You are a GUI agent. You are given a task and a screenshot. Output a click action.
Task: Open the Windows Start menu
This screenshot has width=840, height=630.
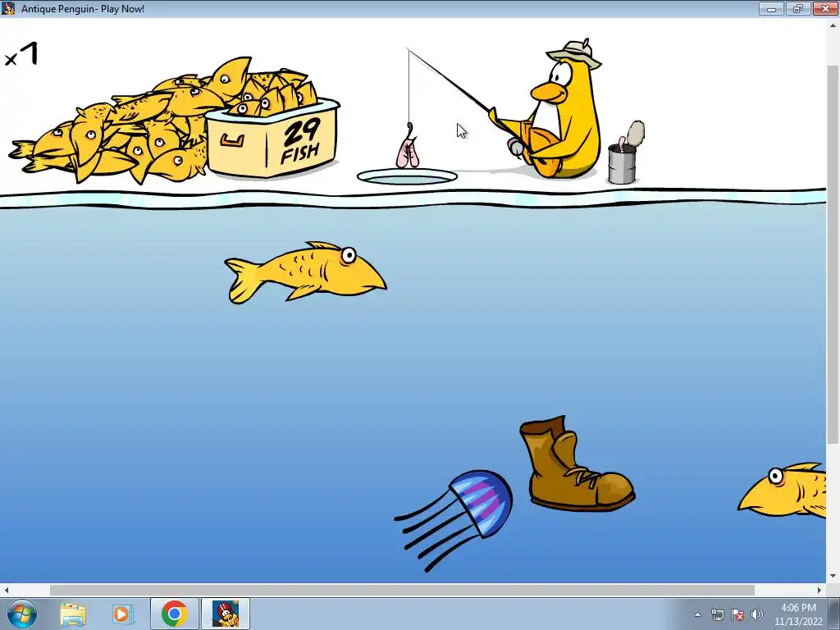[x=22, y=614]
